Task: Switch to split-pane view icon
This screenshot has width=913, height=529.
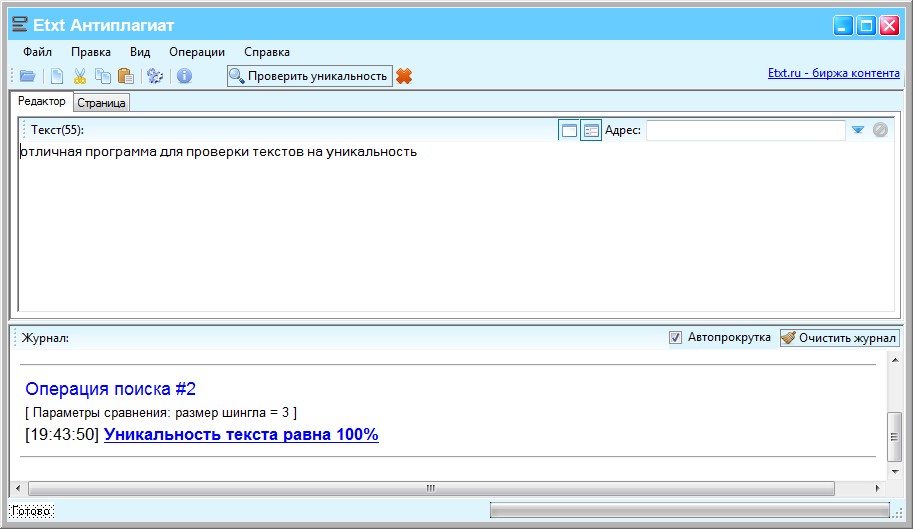Action: point(591,130)
